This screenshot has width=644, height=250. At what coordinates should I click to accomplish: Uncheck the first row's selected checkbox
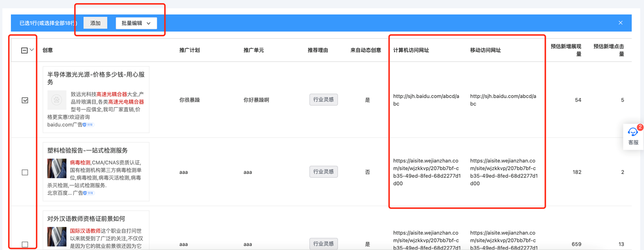click(25, 100)
